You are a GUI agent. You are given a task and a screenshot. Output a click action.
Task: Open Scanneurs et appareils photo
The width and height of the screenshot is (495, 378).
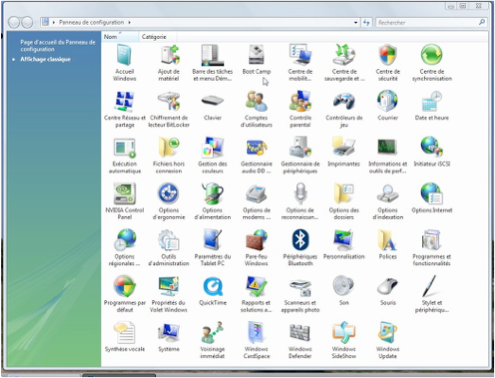pos(300,293)
